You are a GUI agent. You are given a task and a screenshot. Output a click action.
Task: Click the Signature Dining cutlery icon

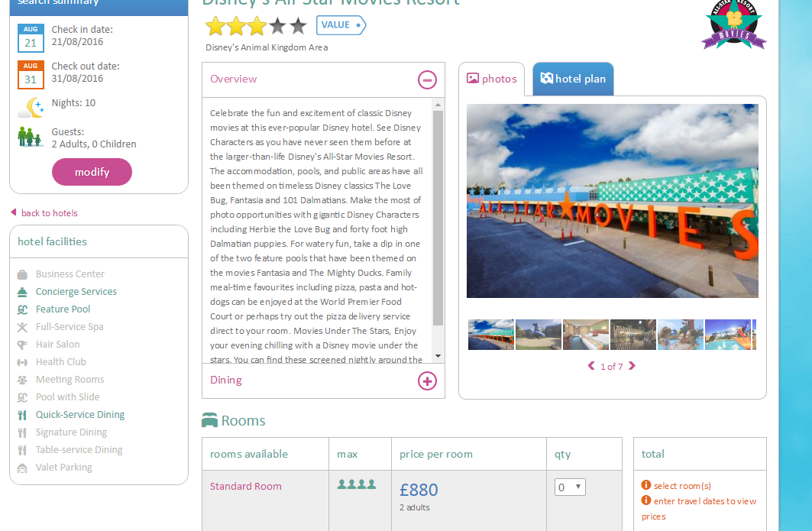tap(22, 433)
